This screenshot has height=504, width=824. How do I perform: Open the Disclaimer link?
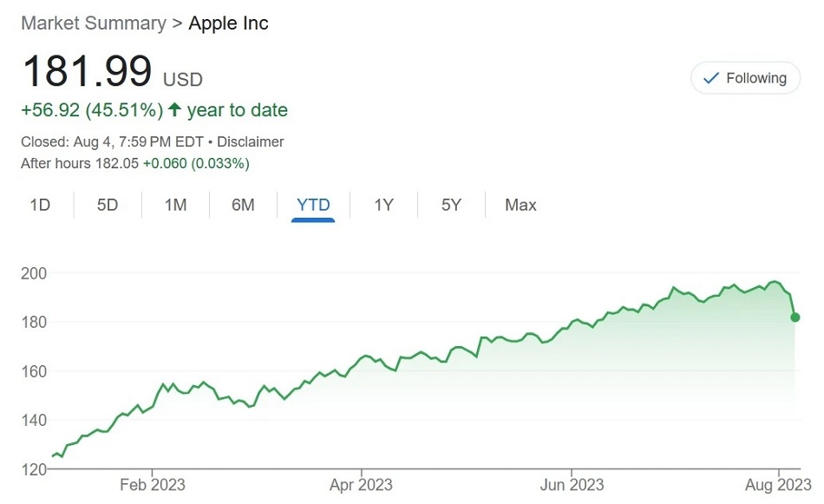tap(250, 142)
